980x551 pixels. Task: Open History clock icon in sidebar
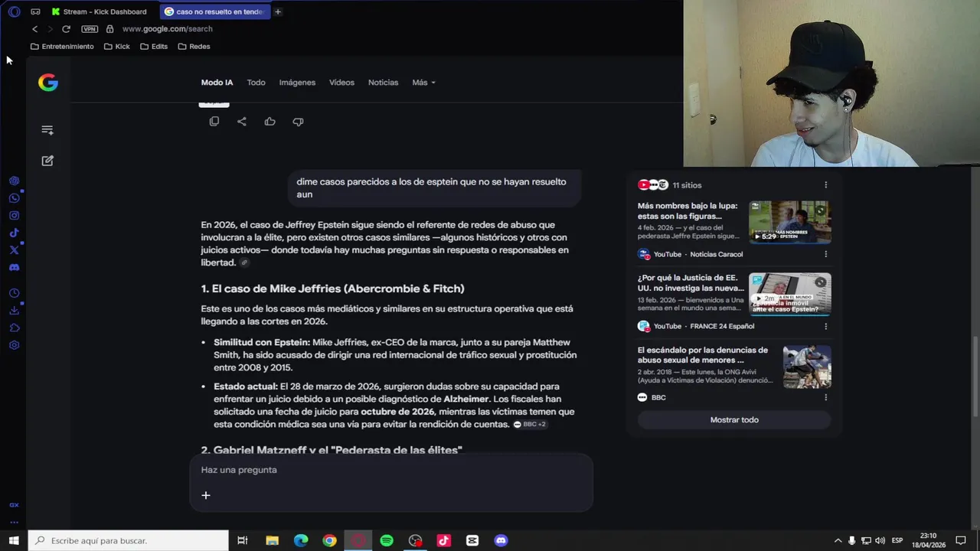(x=14, y=293)
